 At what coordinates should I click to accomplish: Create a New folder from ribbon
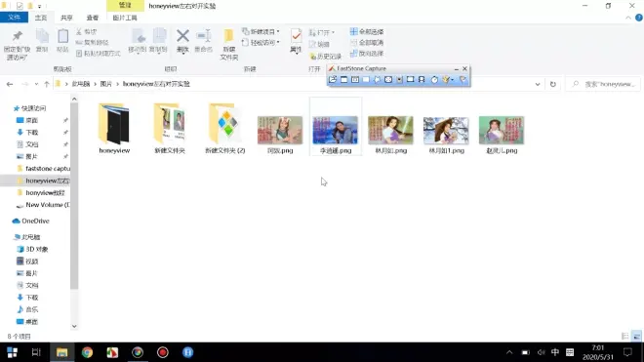click(228, 44)
